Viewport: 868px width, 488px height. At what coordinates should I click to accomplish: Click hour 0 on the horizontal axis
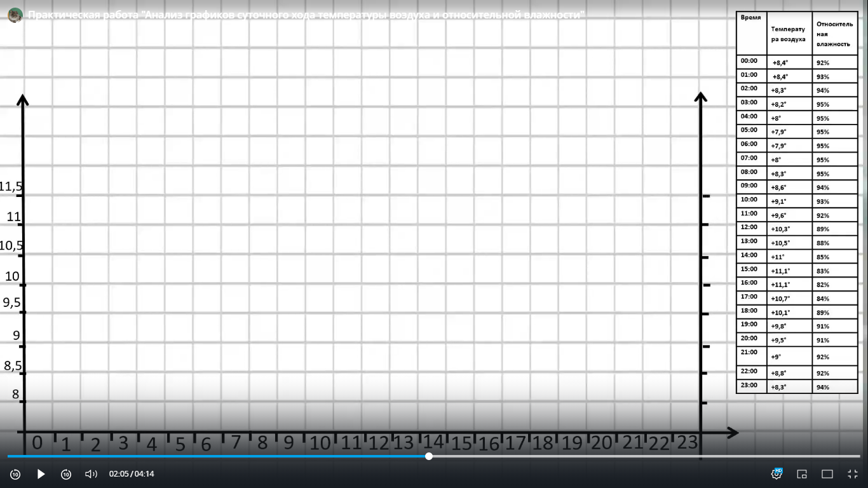pyautogui.click(x=37, y=442)
